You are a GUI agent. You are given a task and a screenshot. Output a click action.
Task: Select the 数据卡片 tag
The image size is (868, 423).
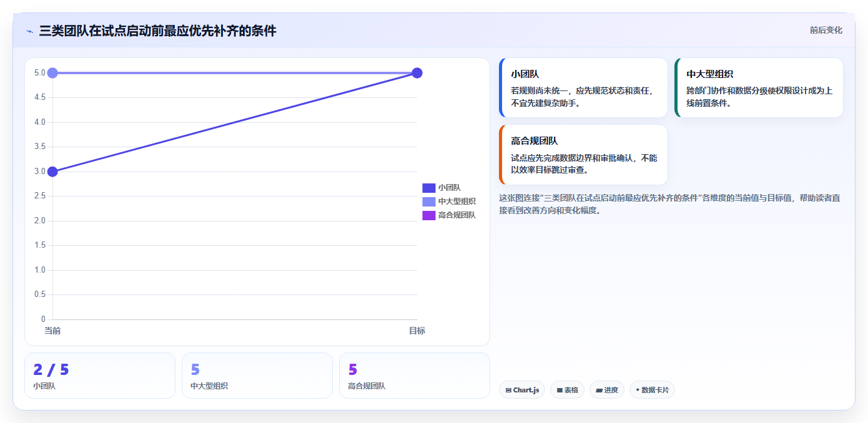[x=652, y=390]
